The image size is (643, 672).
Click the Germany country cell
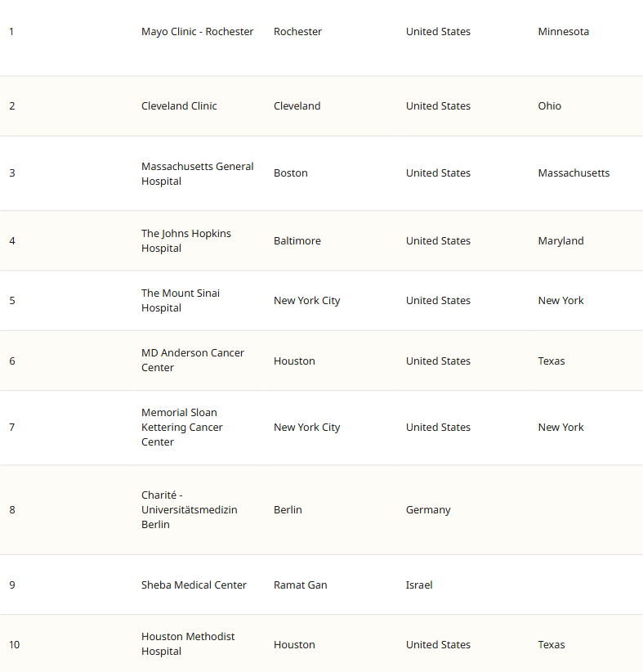tap(428, 510)
